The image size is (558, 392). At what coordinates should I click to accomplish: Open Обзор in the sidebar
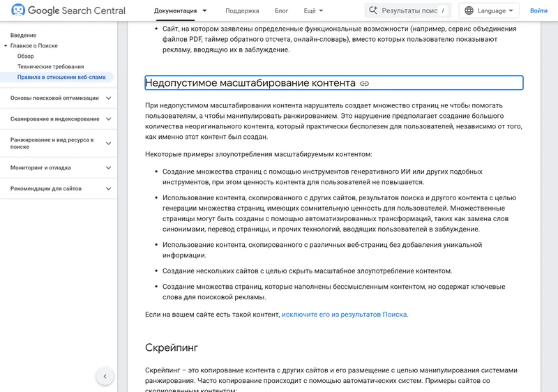(x=25, y=56)
